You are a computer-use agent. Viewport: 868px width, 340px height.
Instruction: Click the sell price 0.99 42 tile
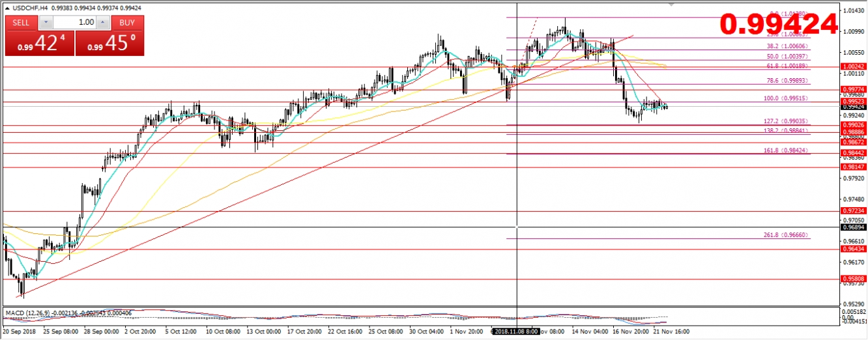(39, 44)
